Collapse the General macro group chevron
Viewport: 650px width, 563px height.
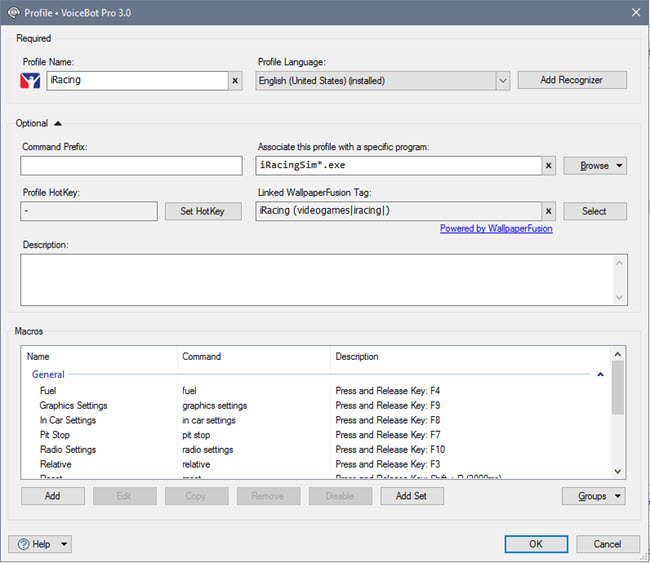click(600, 374)
